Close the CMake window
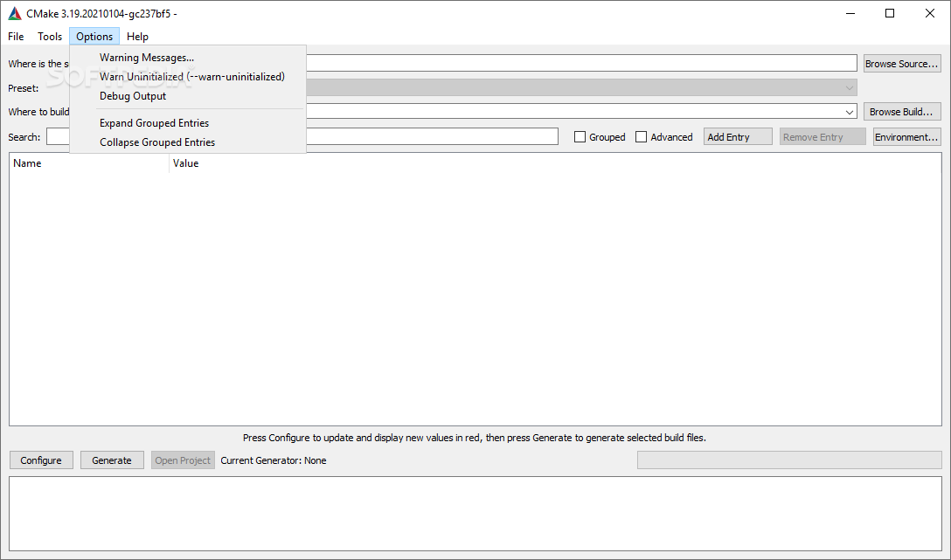The width and height of the screenshot is (951, 560). pyautogui.click(x=930, y=13)
